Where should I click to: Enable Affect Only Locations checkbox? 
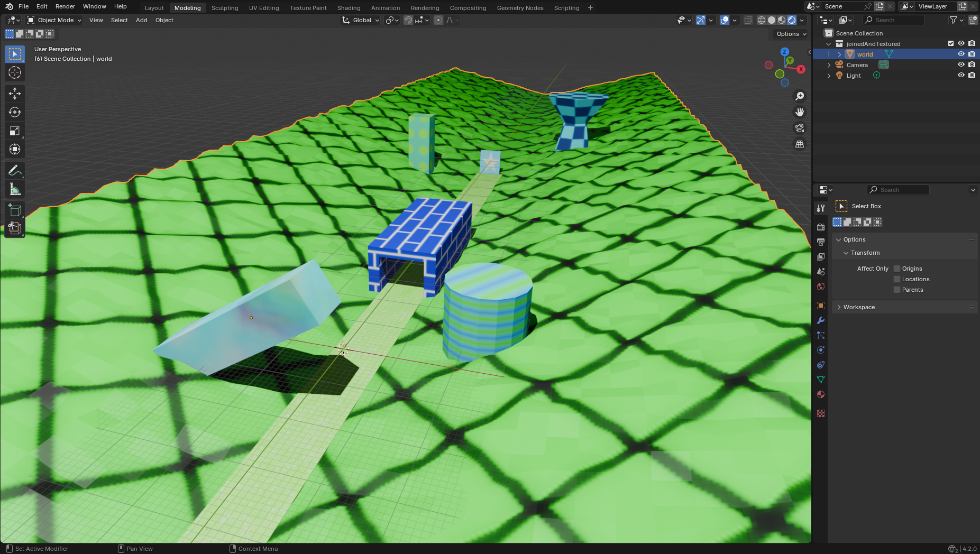pos(897,279)
